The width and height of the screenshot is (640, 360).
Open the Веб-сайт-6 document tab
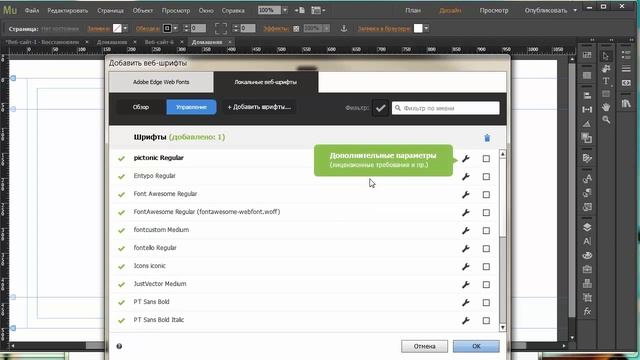click(159, 42)
